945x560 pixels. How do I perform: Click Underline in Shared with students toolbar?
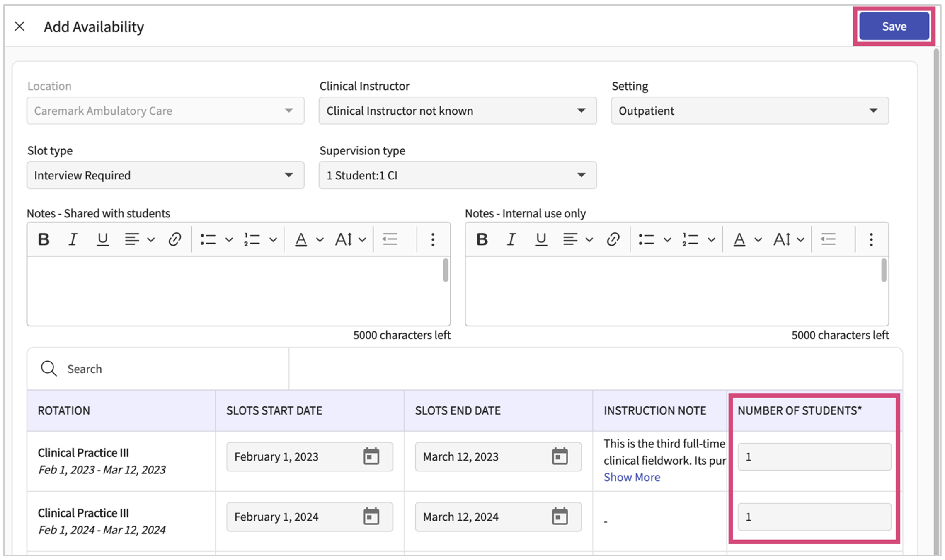102,239
